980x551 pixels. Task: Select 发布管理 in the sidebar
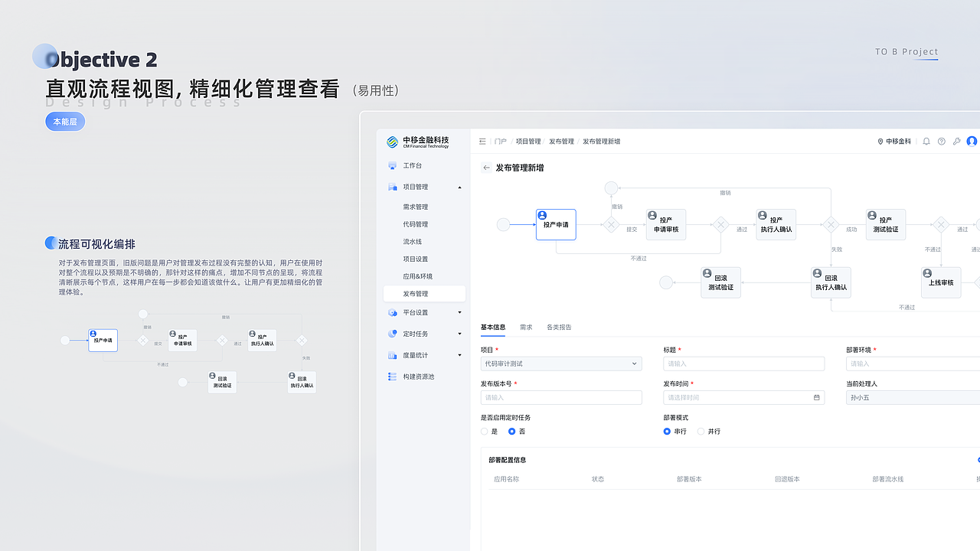click(424, 294)
